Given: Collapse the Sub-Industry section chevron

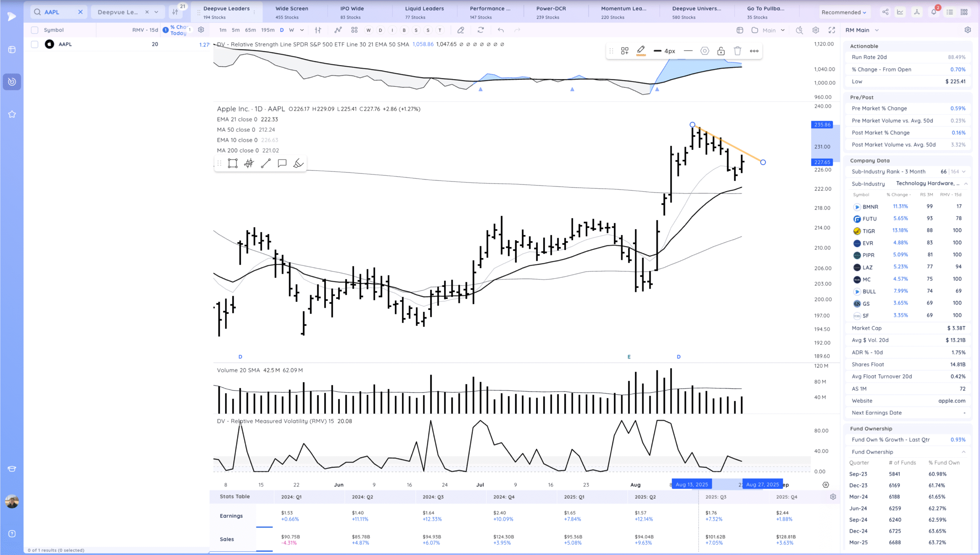Looking at the screenshot, I should click(966, 184).
